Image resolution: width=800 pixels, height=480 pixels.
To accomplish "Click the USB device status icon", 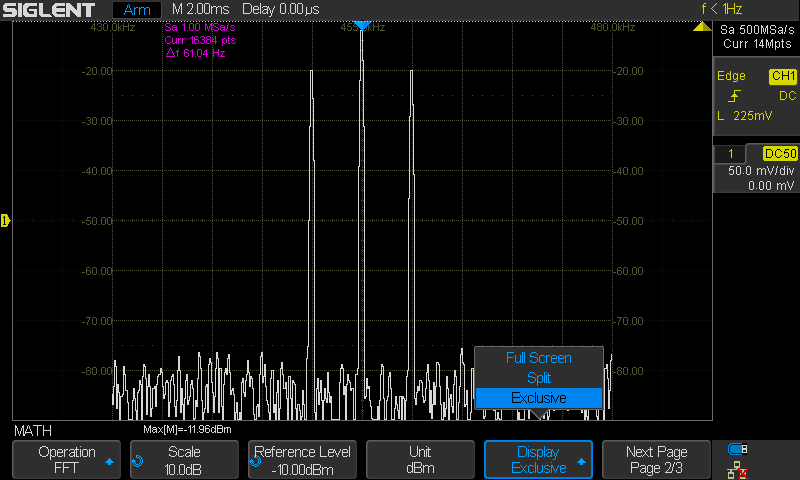I will tap(739, 448).
